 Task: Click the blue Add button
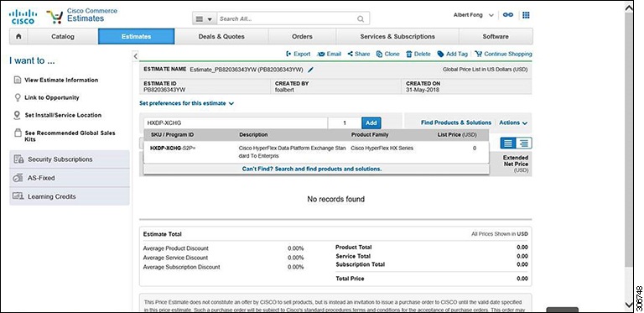coord(371,123)
